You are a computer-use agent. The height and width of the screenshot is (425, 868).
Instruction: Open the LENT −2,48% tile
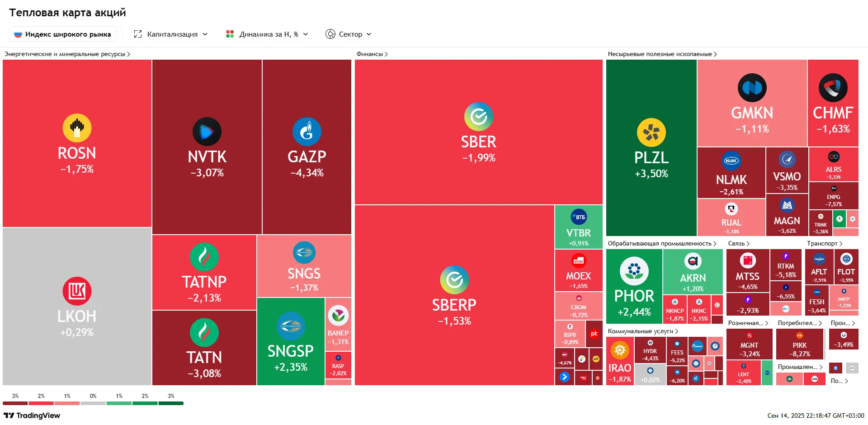point(744,373)
